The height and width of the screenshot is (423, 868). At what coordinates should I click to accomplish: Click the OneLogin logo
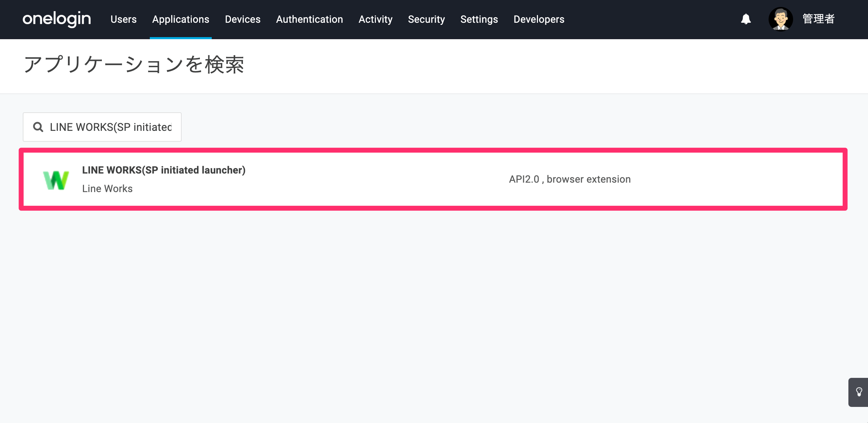tap(57, 19)
